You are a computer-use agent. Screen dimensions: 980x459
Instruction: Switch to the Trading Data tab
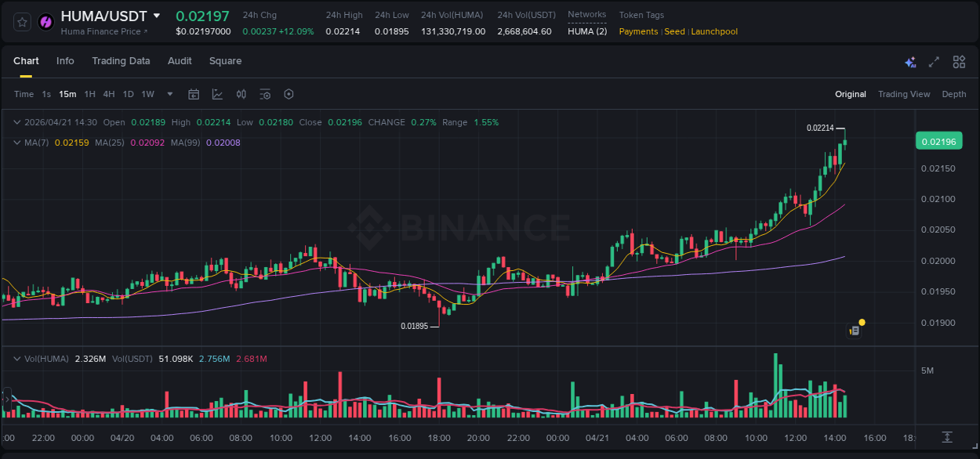pyautogui.click(x=121, y=61)
